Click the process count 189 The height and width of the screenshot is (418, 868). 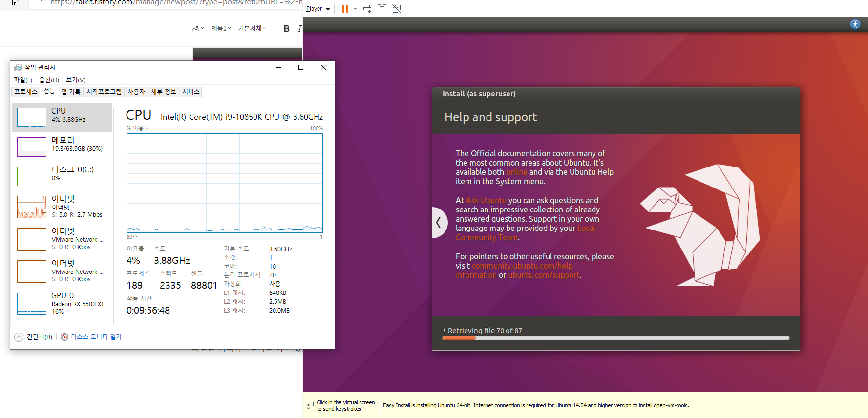click(x=134, y=285)
